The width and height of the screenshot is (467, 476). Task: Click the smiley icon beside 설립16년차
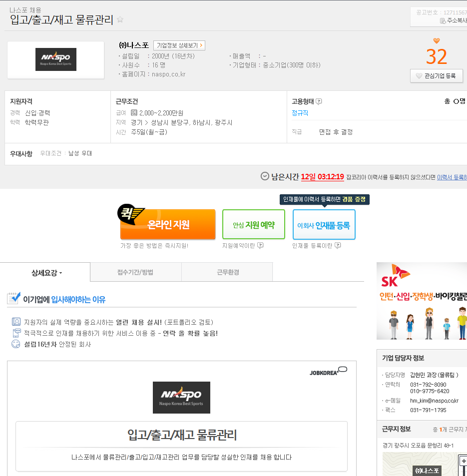15,344
